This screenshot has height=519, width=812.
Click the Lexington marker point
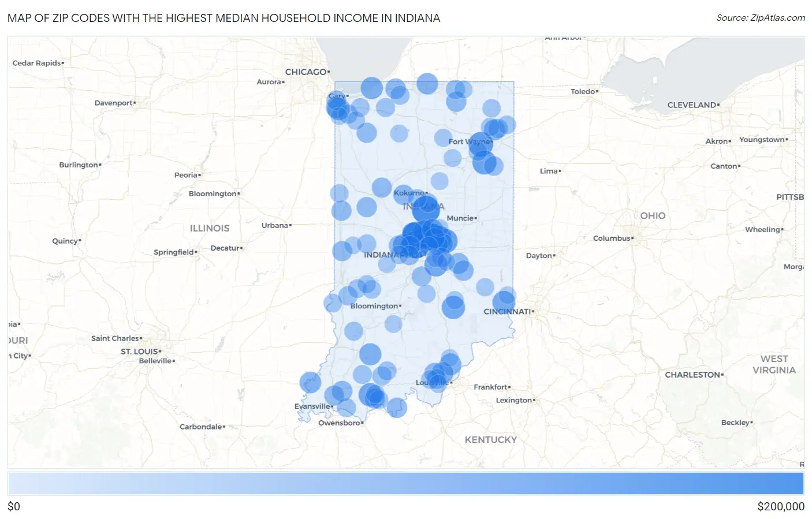tap(534, 399)
